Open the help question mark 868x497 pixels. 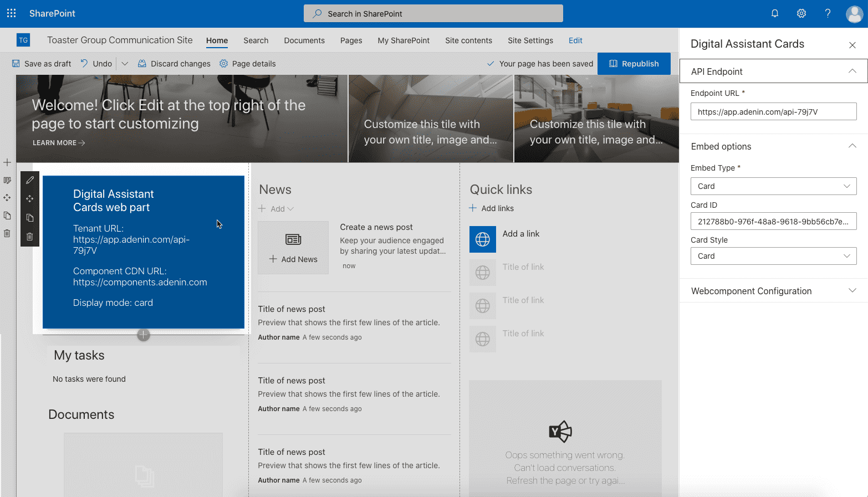tap(828, 13)
